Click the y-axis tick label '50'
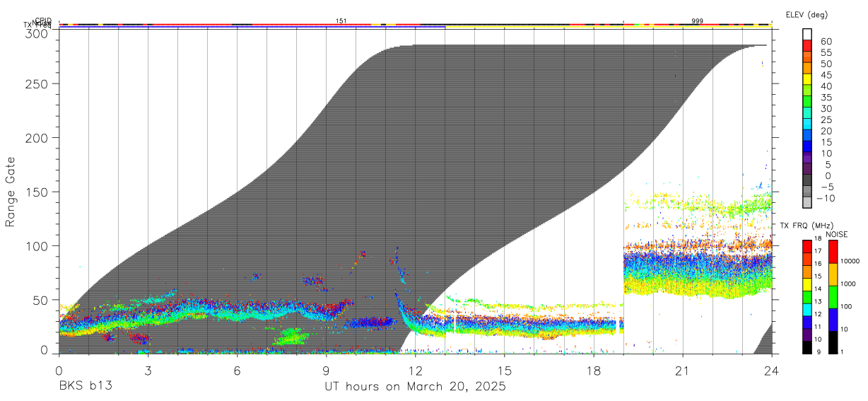 click(x=39, y=300)
